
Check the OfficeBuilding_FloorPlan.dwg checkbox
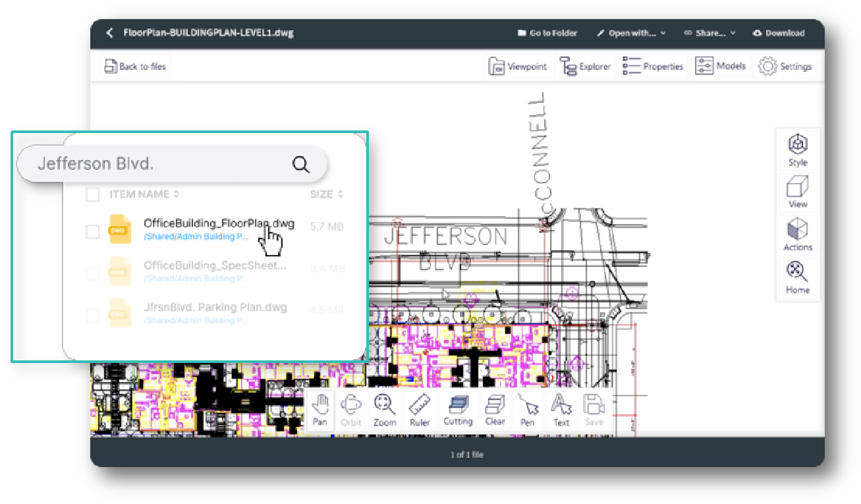pos(93,231)
